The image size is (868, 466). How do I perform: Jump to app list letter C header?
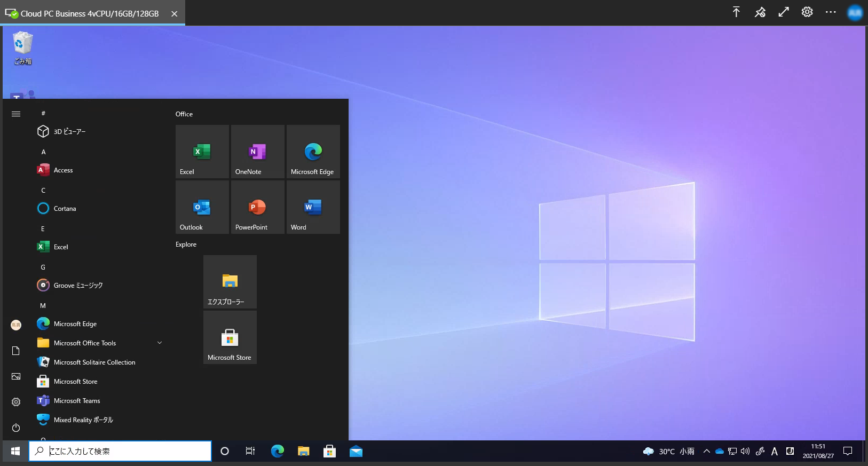[43, 191]
